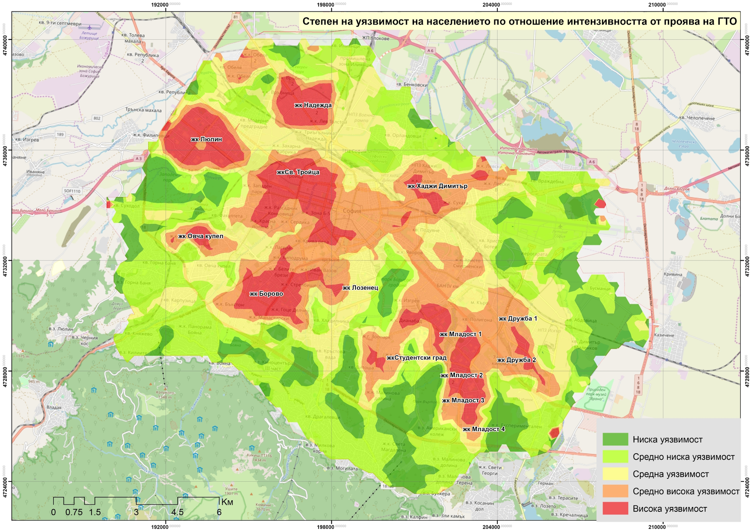Click the Летище Божурище airplane icon

pos(89,28)
